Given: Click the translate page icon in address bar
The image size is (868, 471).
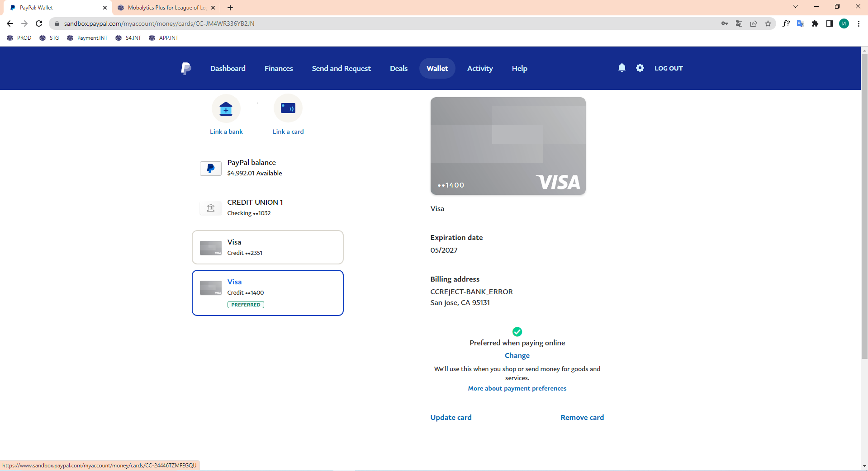Looking at the screenshot, I should pyautogui.click(x=739, y=24).
